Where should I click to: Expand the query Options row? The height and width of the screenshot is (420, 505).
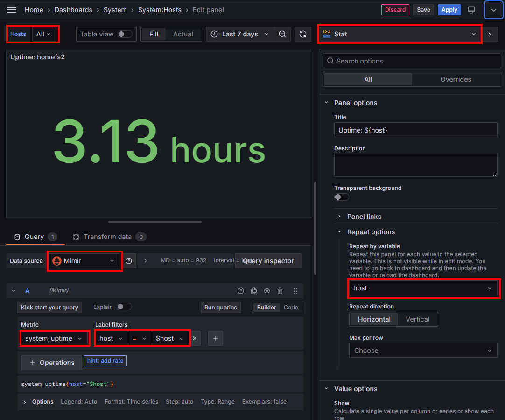point(24,402)
